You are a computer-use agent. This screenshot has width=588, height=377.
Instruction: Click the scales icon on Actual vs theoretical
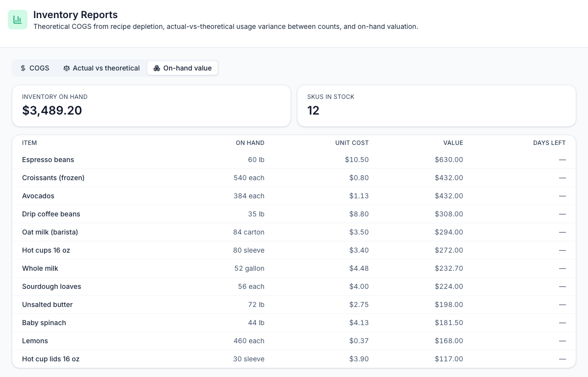click(x=67, y=68)
